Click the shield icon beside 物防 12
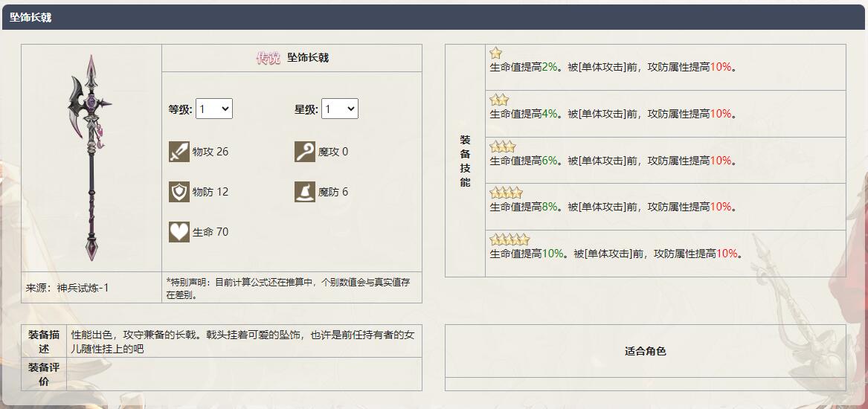 179,192
